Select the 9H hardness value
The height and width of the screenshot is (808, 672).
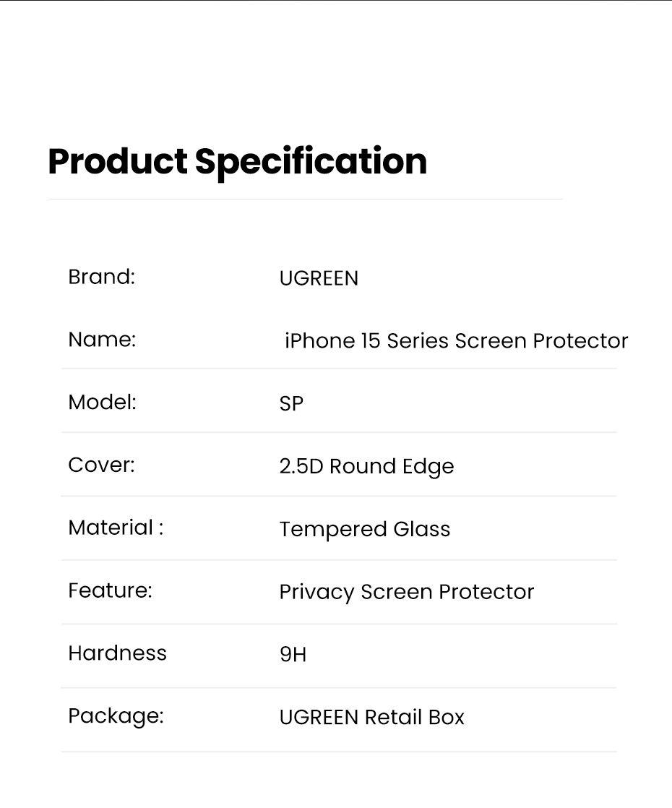[x=293, y=655]
